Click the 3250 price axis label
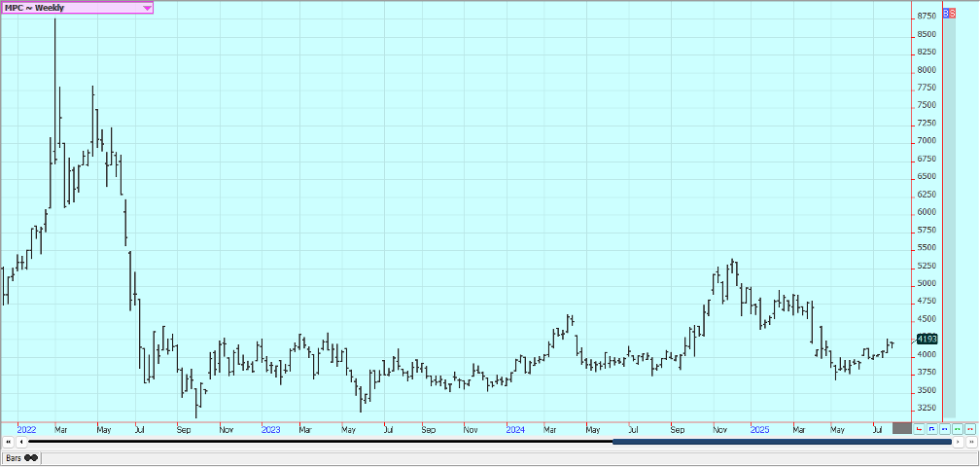980x467 pixels. [927, 409]
